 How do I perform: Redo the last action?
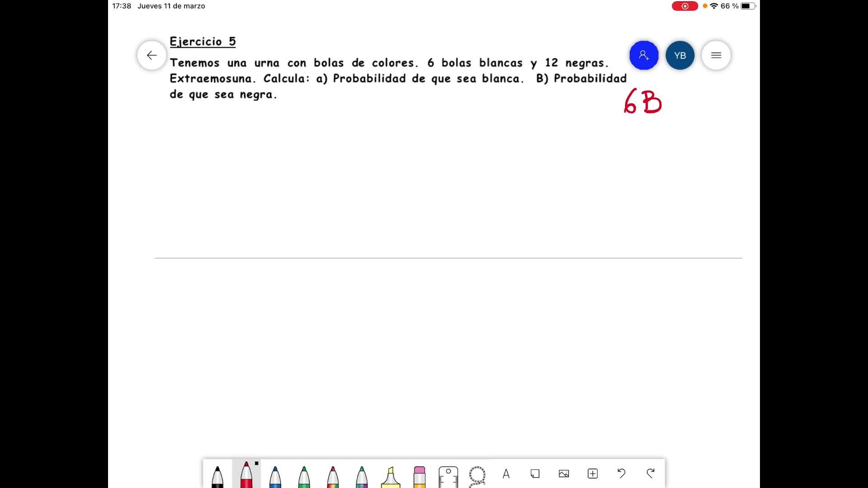[x=651, y=473]
